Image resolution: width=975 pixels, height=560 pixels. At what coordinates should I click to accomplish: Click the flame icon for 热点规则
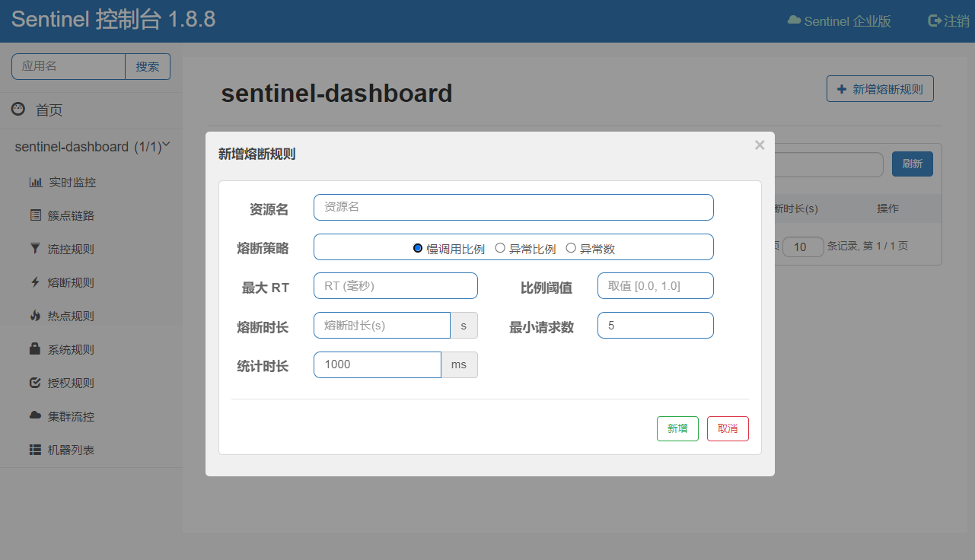point(35,316)
